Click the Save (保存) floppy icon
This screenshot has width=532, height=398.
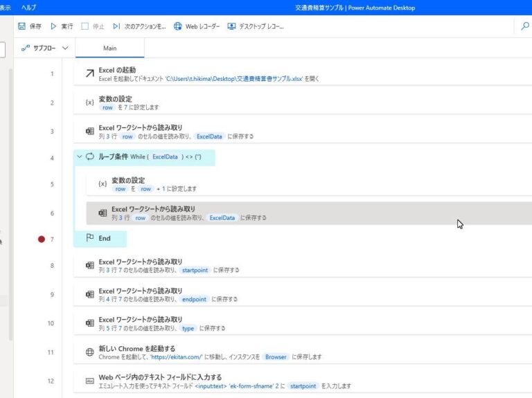[21, 26]
